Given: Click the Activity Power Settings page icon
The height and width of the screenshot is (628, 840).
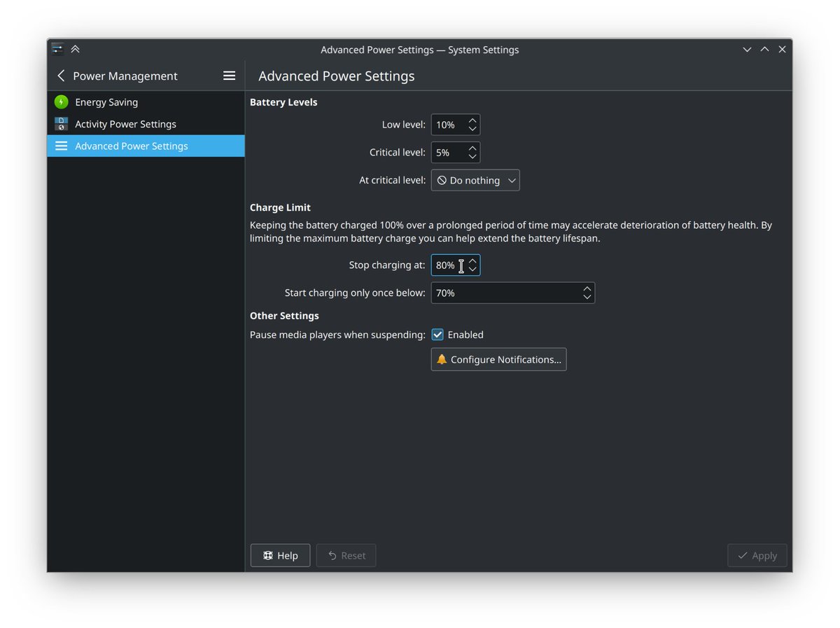Looking at the screenshot, I should (60, 124).
